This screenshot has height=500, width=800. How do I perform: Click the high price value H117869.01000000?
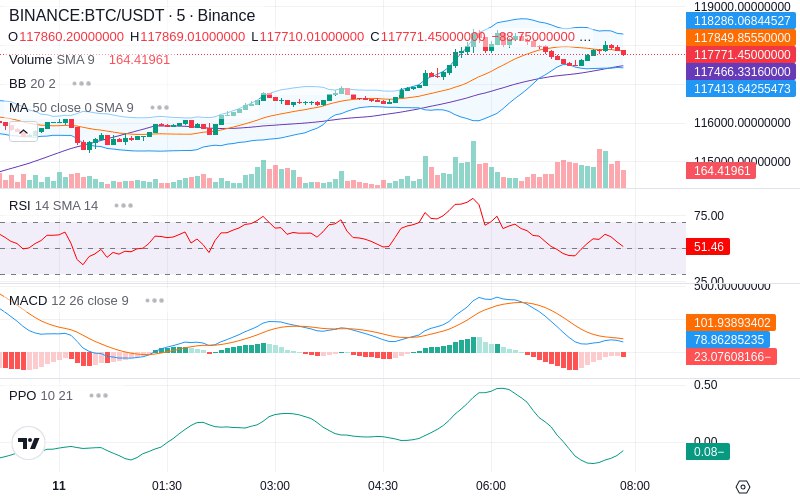click(187, 37)
